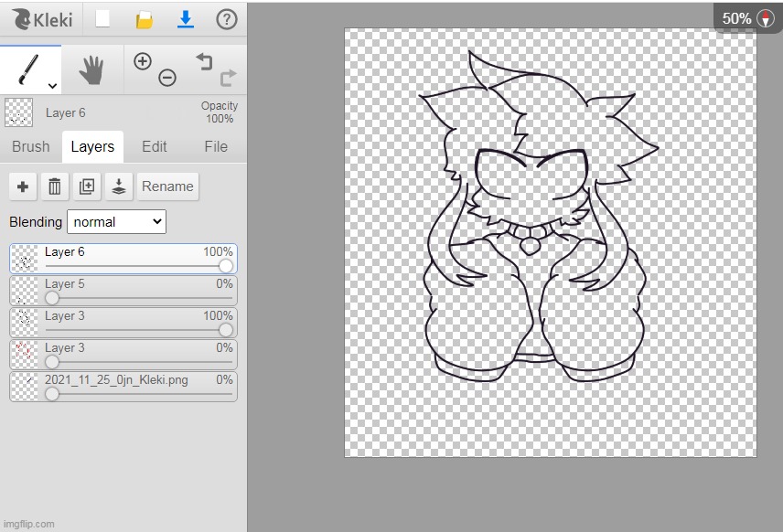This screenshot has width=783, height=532.
Task: Open the Edit tab
Action: (154, 146)
